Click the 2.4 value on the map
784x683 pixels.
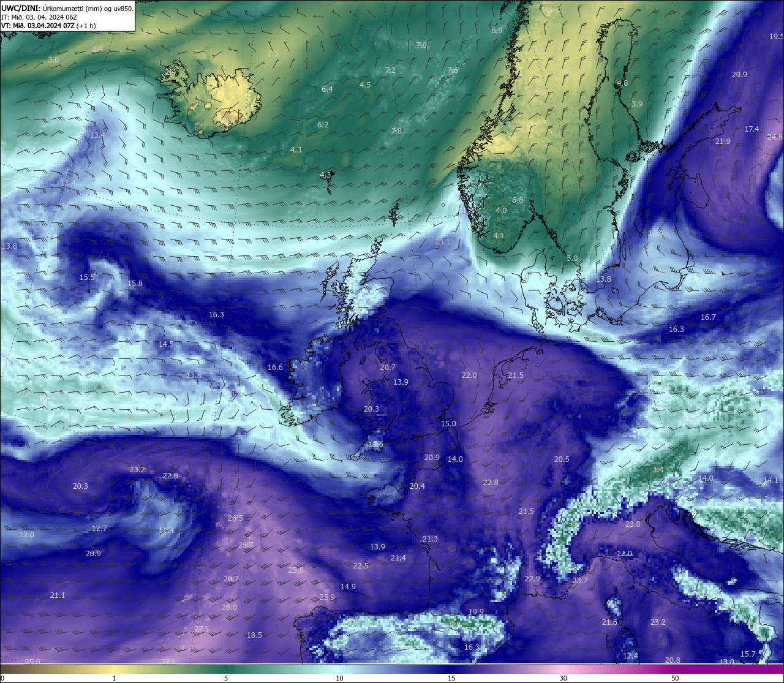coord(97,50)
